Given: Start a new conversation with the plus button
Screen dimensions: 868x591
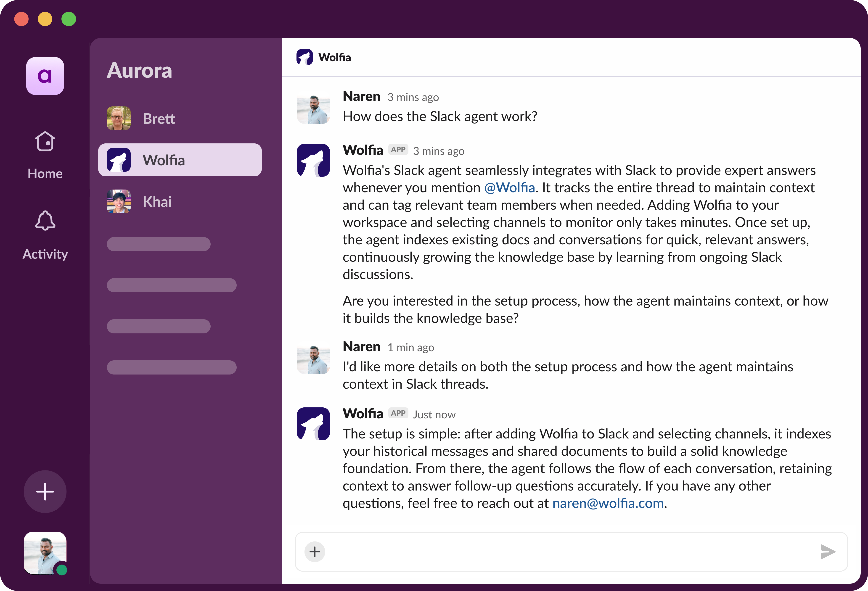Looking at the screenshot, I should coord(45,492).
